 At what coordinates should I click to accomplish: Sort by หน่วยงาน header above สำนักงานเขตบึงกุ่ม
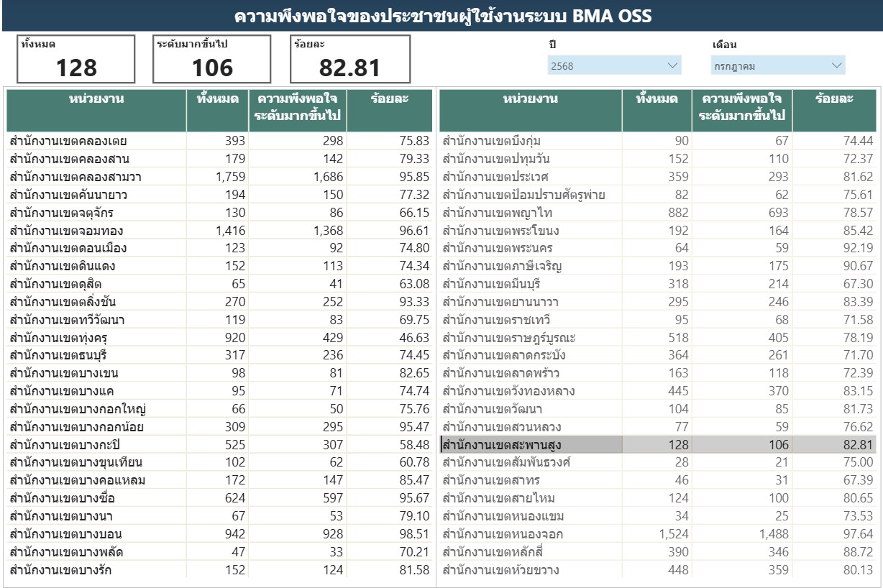530,110
